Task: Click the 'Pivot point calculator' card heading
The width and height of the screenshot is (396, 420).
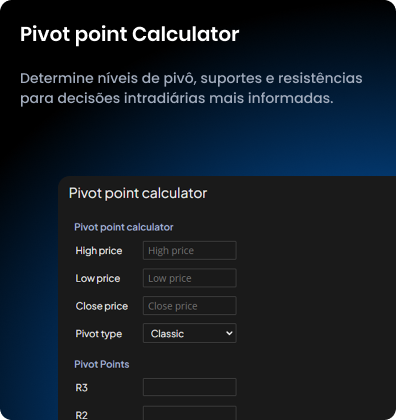Action: [x=138, y=193]
